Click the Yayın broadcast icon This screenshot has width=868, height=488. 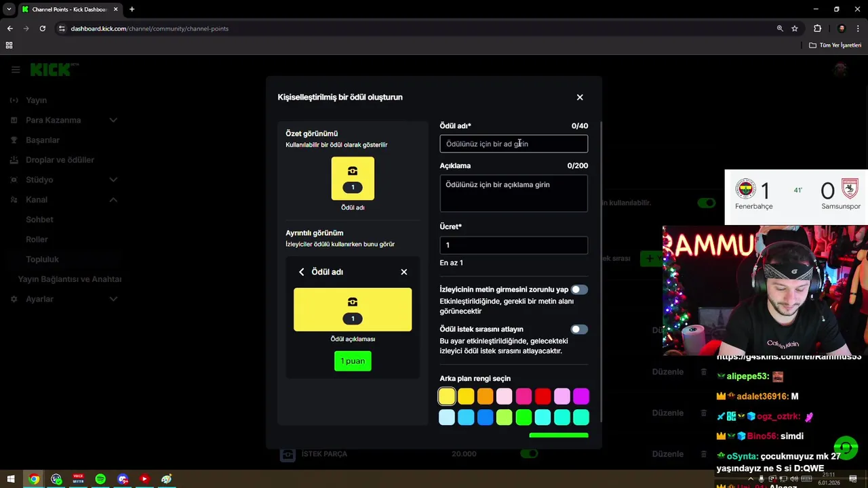pyautogui.click(x=14, y=100)
